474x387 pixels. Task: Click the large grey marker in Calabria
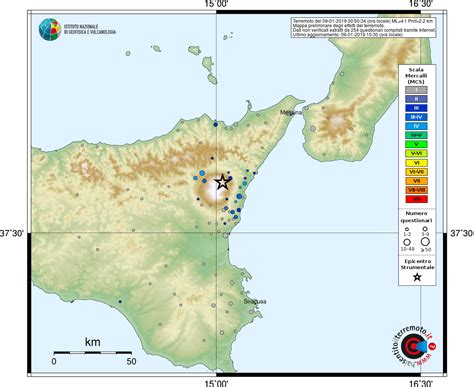313,128
